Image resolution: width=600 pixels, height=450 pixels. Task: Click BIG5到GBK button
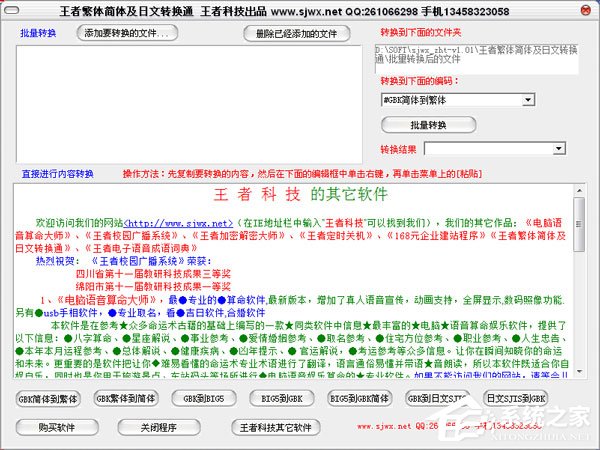pyautogui.click(x=282, y=398)
